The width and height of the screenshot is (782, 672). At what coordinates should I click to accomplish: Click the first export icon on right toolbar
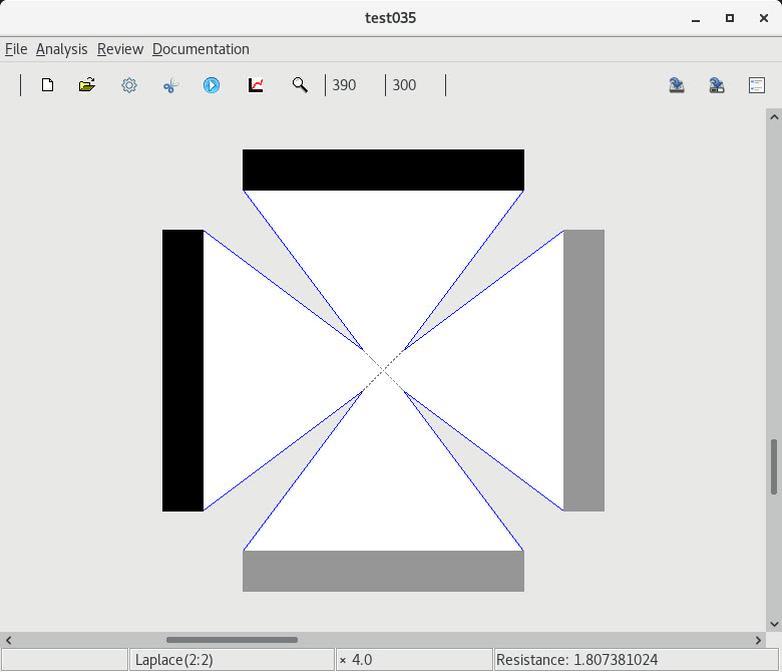[677, 85]
